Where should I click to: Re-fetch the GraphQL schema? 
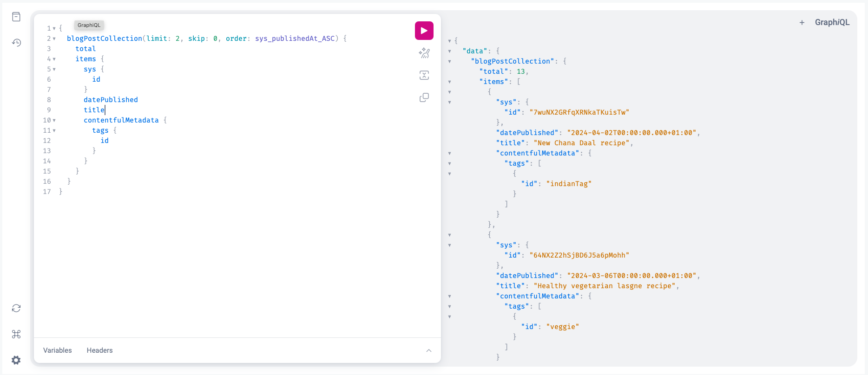click(x=16, y=308)
